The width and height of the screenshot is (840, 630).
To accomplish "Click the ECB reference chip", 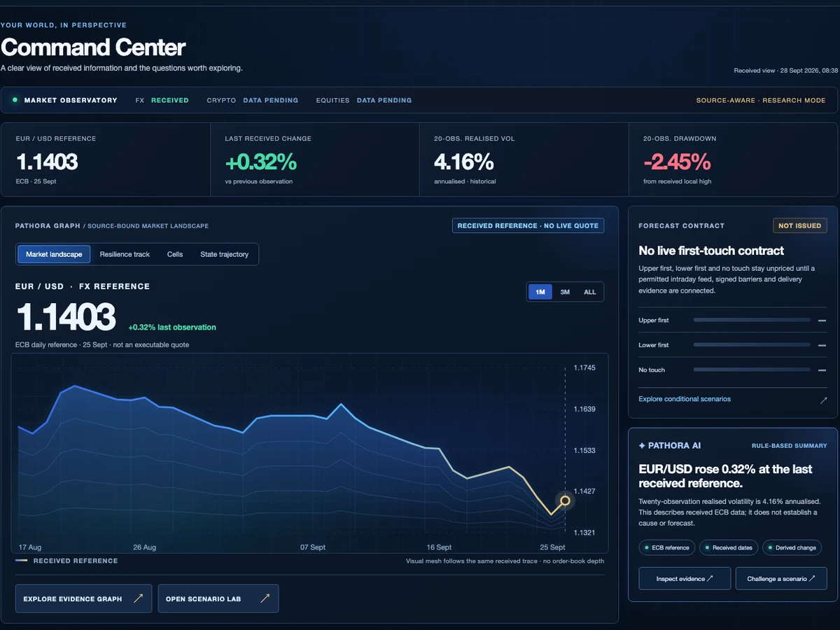I will point(667,547).
